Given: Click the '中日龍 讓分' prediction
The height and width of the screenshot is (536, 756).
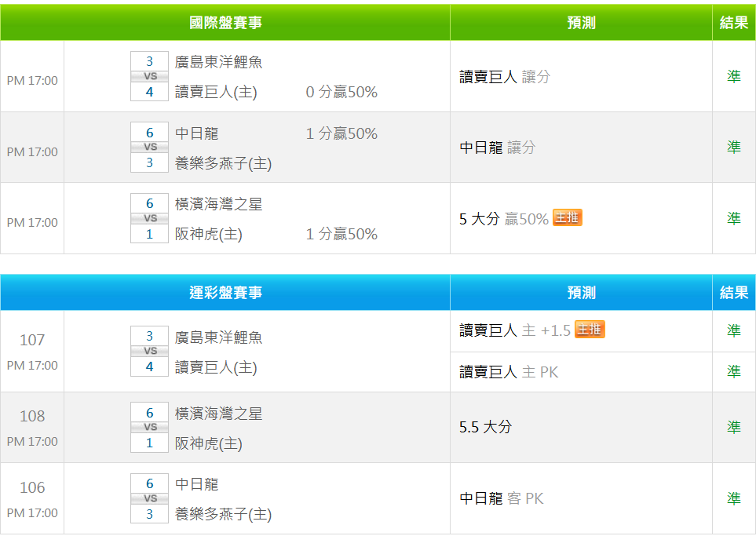Looking at the screenshot, I should click(498, 148).
